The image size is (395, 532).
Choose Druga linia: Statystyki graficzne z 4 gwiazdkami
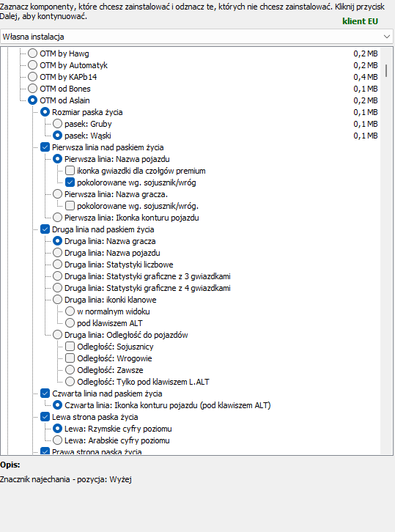point(57,288)
